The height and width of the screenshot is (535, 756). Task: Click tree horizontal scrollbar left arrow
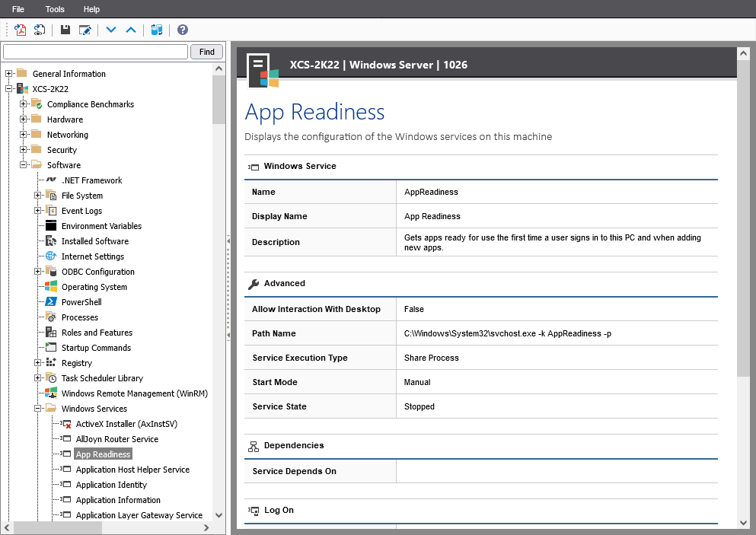7,528
